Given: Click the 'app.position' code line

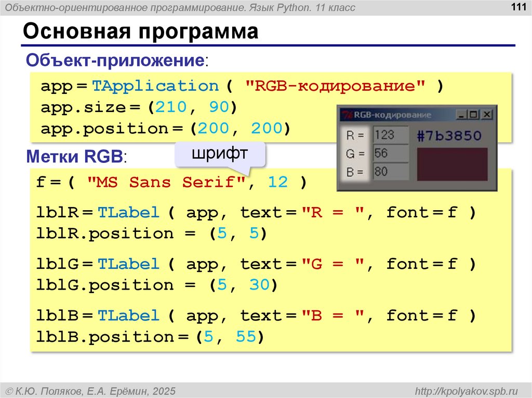Looking at the screenshot, I should pos(166,129).
